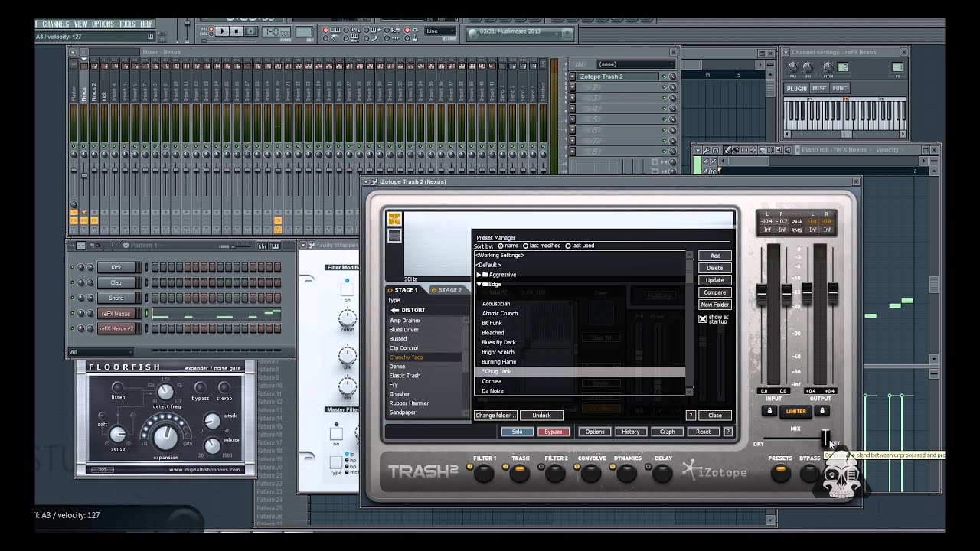Toggle the LIMITER button
This screenshot has width=980, height=551.
coord(795,411)
